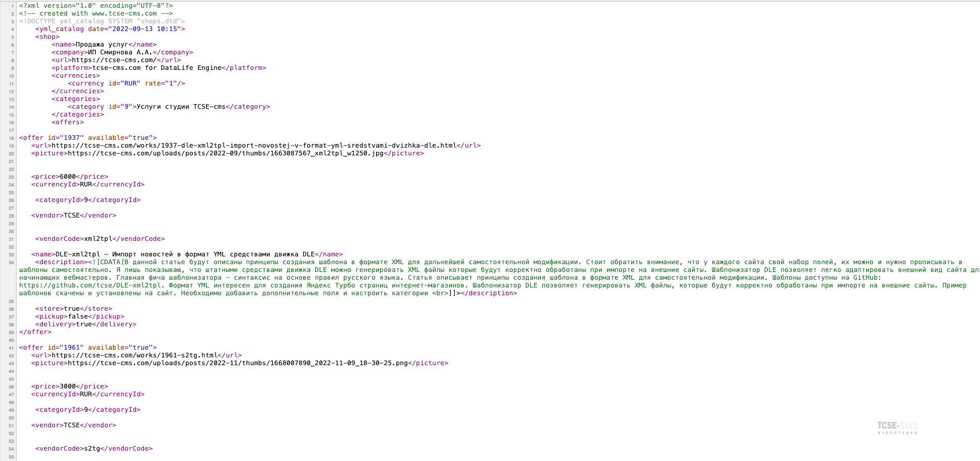Click the xml version declaration line
Screen dimensions: 980x461
[96, 6]
